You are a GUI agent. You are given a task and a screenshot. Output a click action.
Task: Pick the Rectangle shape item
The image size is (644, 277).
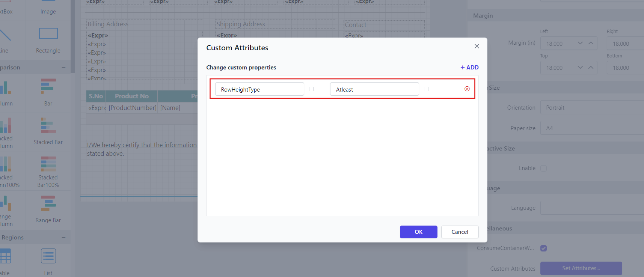coord(48,40)
